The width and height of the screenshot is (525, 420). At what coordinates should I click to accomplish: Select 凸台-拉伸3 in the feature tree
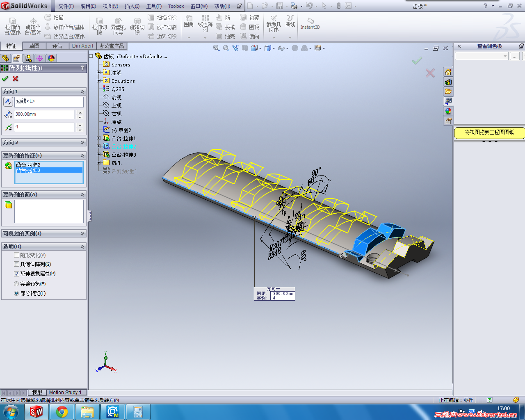coord(123,155)
